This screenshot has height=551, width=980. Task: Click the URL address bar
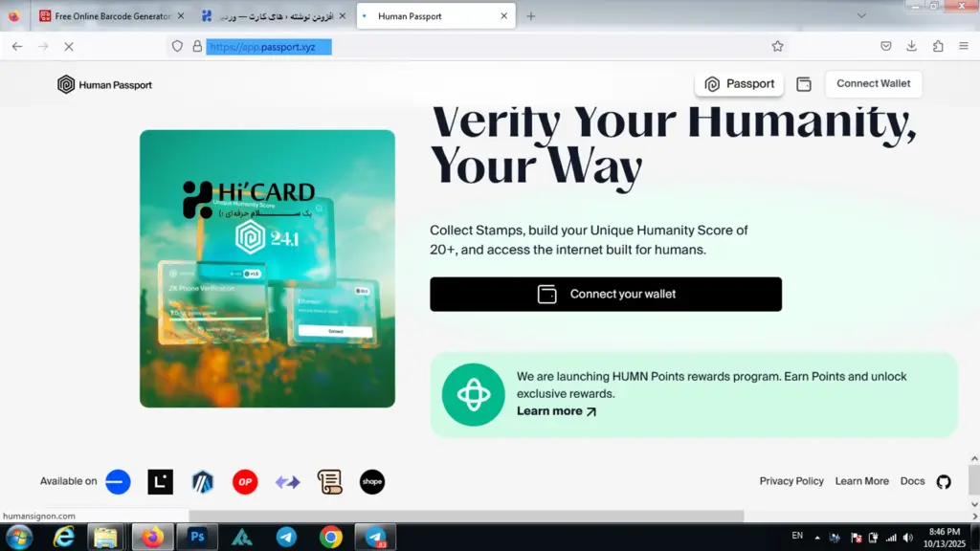pyautogui.click(x=479, y=46)
